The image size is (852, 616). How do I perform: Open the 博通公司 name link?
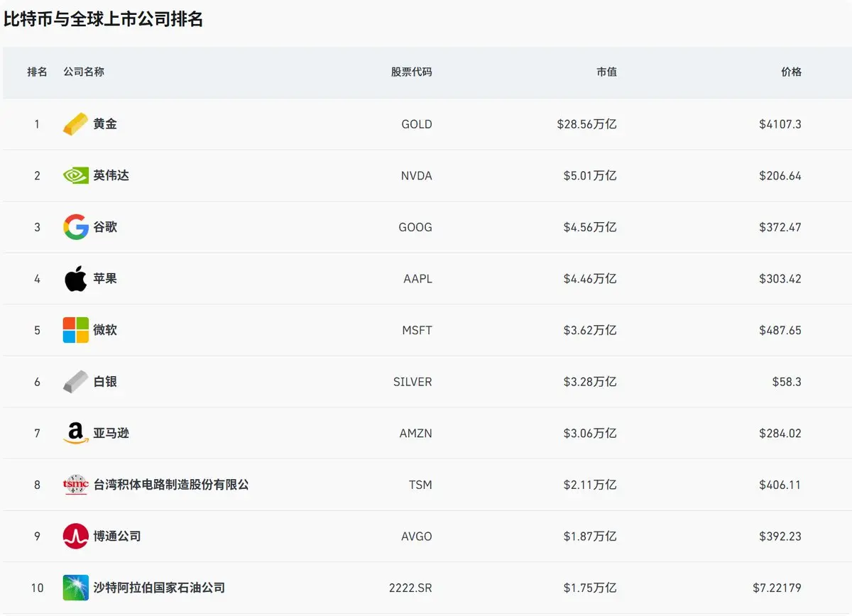tap(117, 536)
